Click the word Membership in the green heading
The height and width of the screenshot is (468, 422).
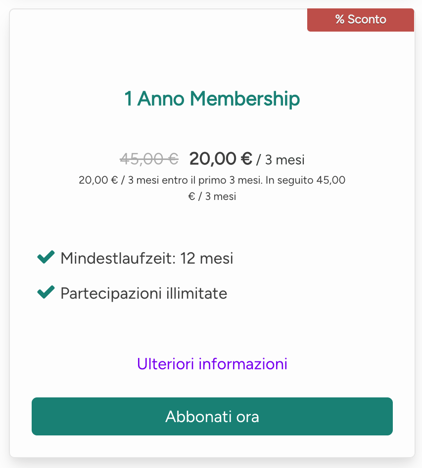pyautogui.click(x=245, y=99)
